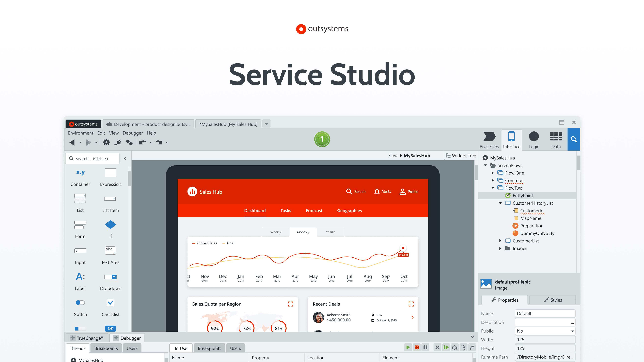The image size is (644, 362).
Task: Click the debugger green play button
Action: click(408, 347)
